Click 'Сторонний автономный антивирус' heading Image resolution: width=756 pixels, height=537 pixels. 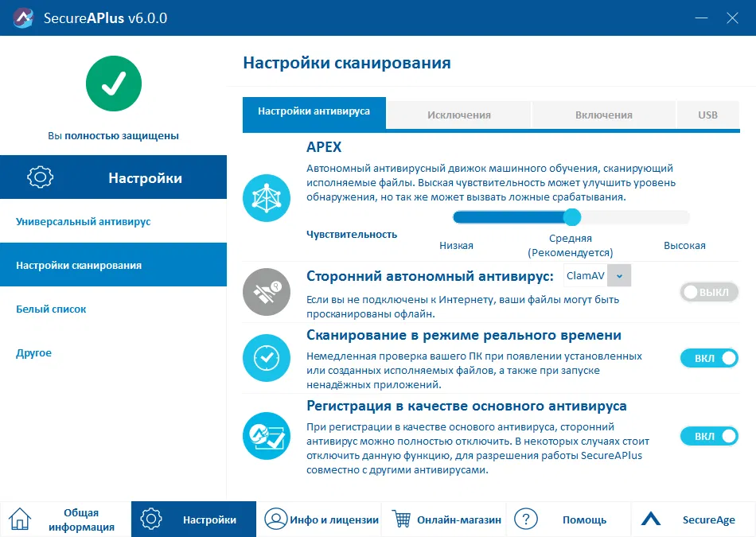430,276
